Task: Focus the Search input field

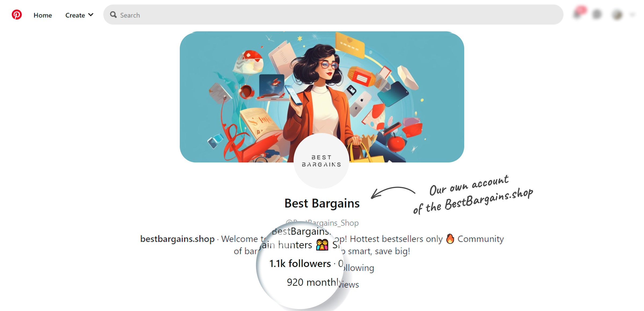Action: (x=333, y=15)
